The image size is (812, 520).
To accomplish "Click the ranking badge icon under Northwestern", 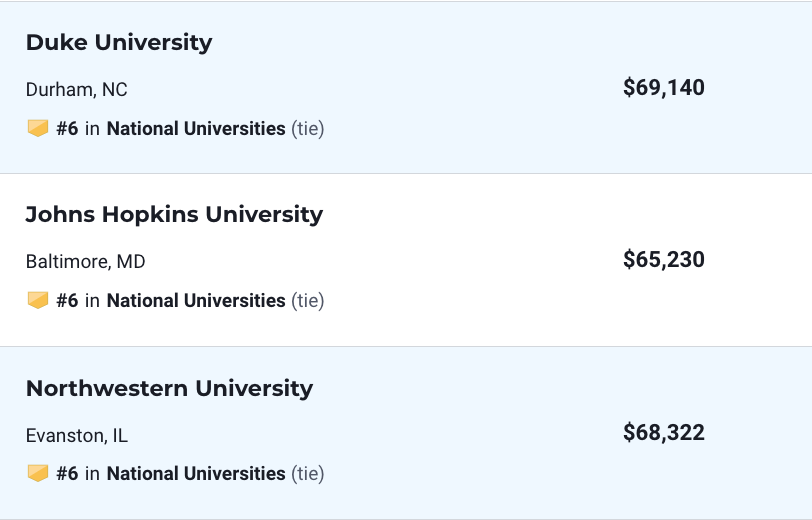I will (38, 473).
